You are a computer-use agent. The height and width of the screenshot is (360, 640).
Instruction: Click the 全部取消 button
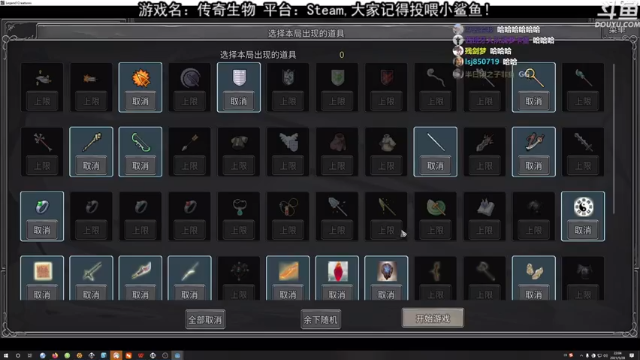[205, 320]
